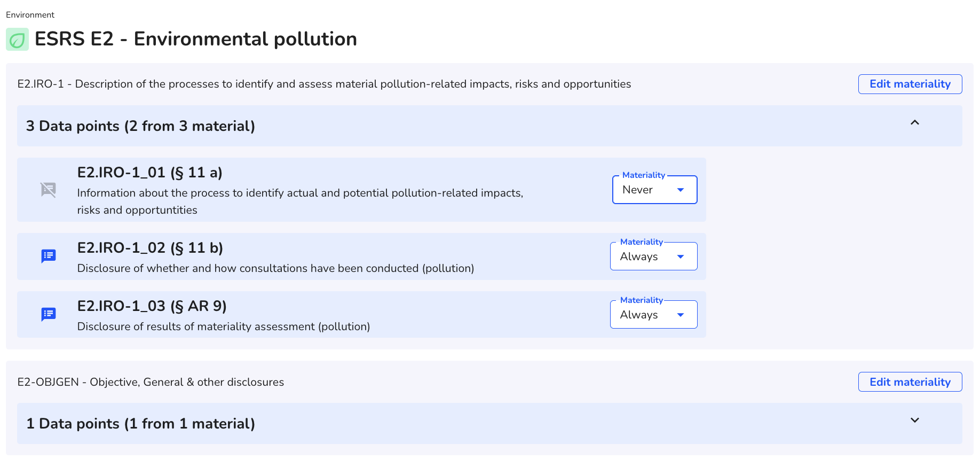Select the E2.IRO-1_02 (§ 11 b) data point title
The width and height of the screenshot is (980, 467).
(151, 248)
